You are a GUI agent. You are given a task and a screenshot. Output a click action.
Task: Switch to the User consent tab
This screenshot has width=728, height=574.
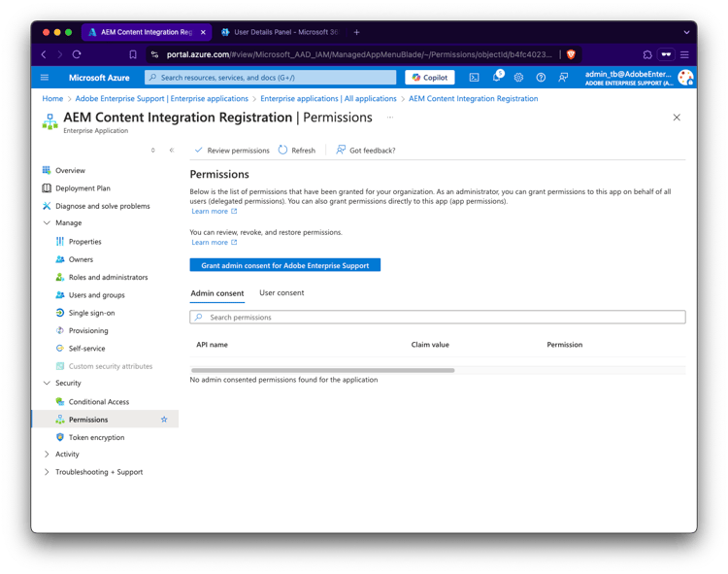pyautogui.click(x=281, y=292)
